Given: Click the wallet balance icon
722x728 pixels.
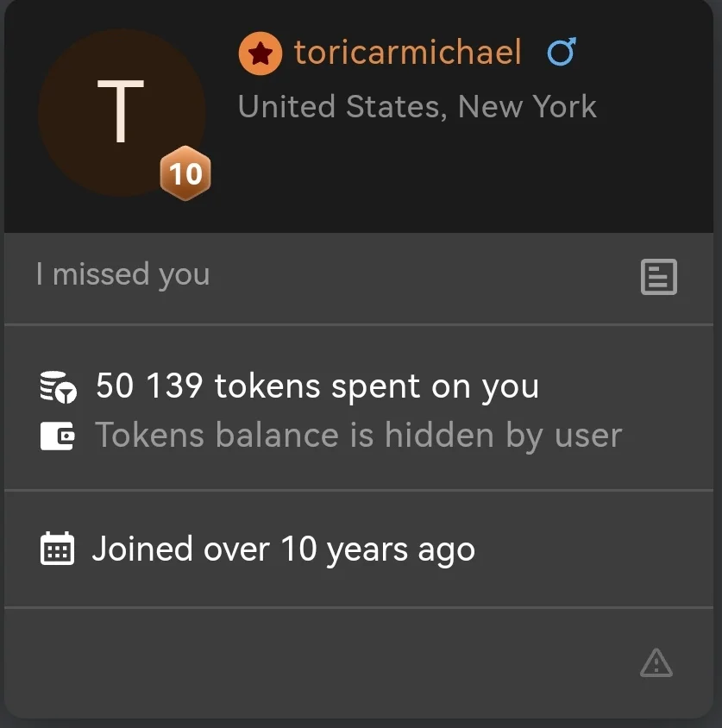Looking at the screenshot, I should click(x=58, y=436).
